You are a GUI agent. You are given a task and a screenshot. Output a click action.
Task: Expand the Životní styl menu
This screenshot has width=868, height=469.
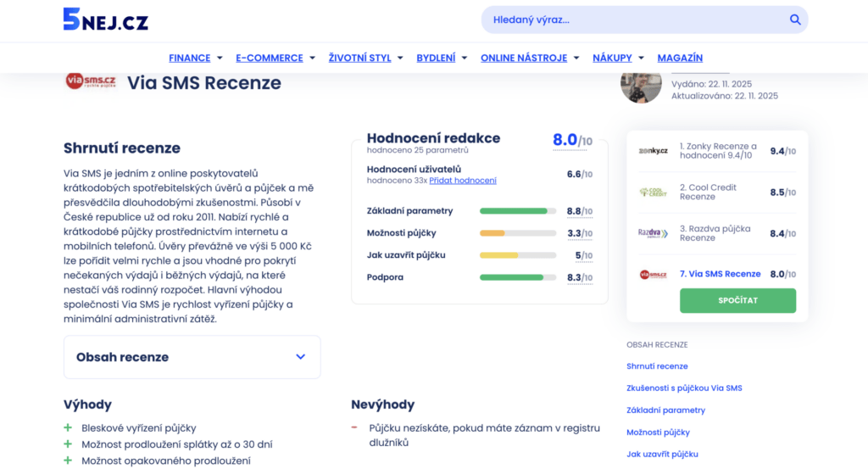pyautogui.click(x=366, y=58)
